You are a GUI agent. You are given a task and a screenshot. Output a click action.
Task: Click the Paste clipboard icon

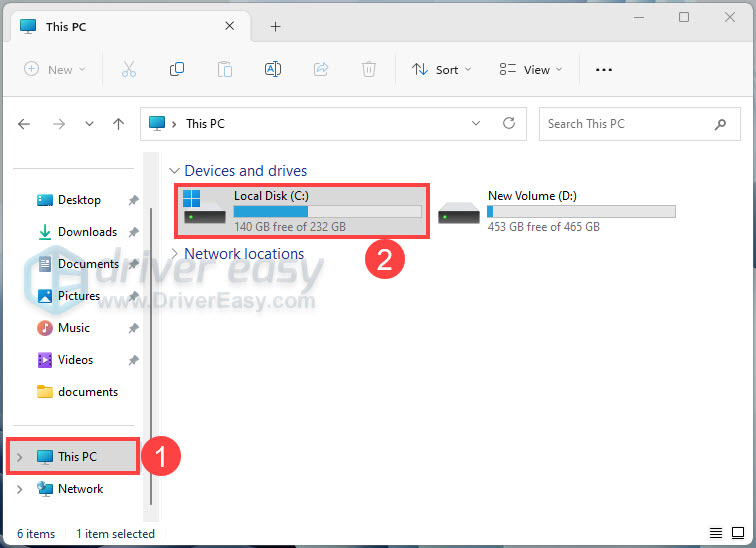(x=225, y=69)
